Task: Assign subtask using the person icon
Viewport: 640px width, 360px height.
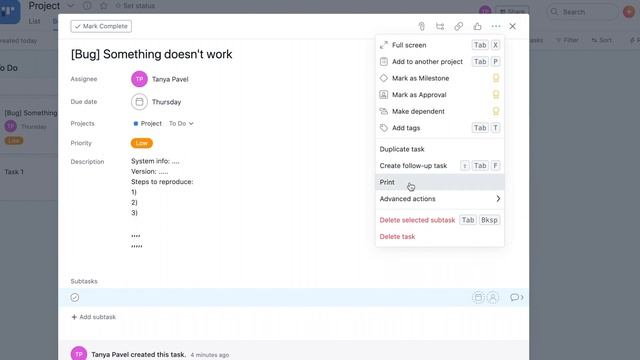Action: (493, 298)
